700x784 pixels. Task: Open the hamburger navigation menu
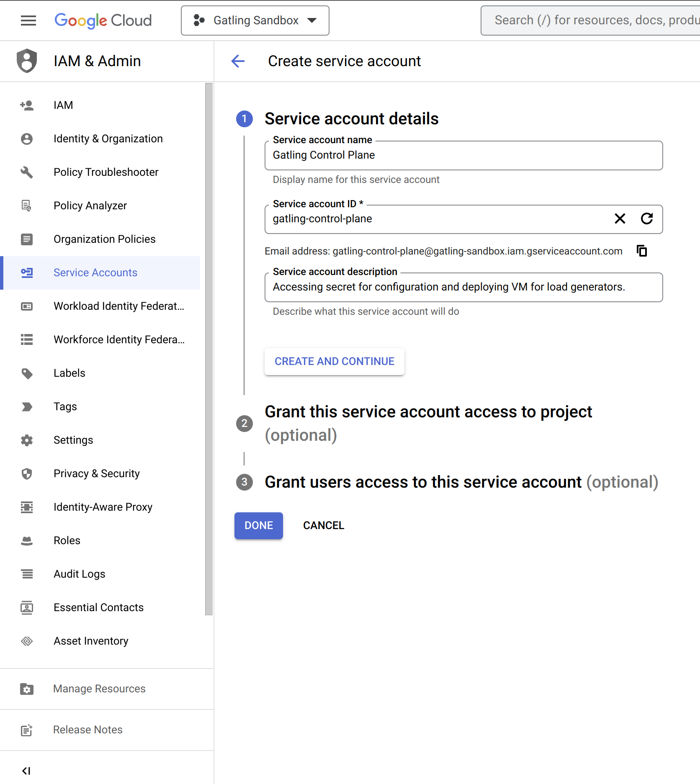[28, 21]
